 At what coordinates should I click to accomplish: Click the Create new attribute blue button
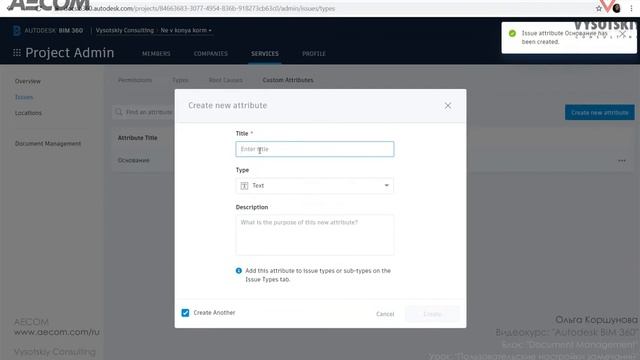pos(600,112)
